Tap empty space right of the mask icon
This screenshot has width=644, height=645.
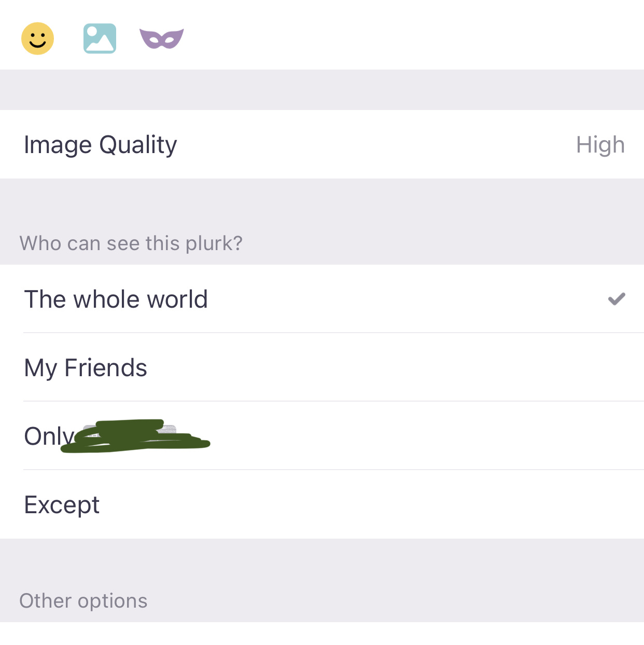click(x=415, y=35)
